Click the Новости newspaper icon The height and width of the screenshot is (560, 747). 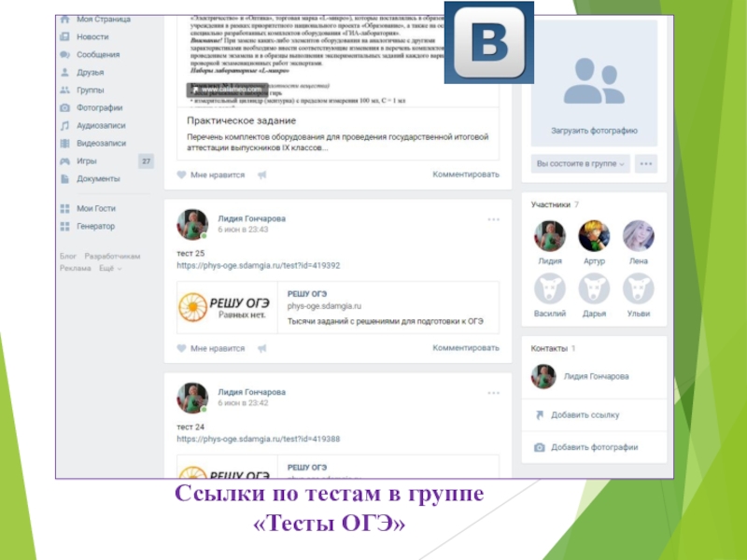click(64, 36)
